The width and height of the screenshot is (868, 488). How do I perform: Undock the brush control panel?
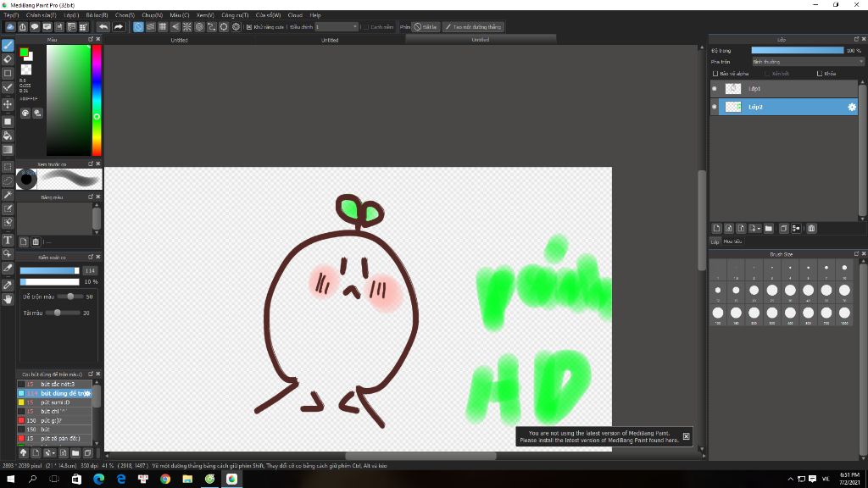click(x=91, y=257)
